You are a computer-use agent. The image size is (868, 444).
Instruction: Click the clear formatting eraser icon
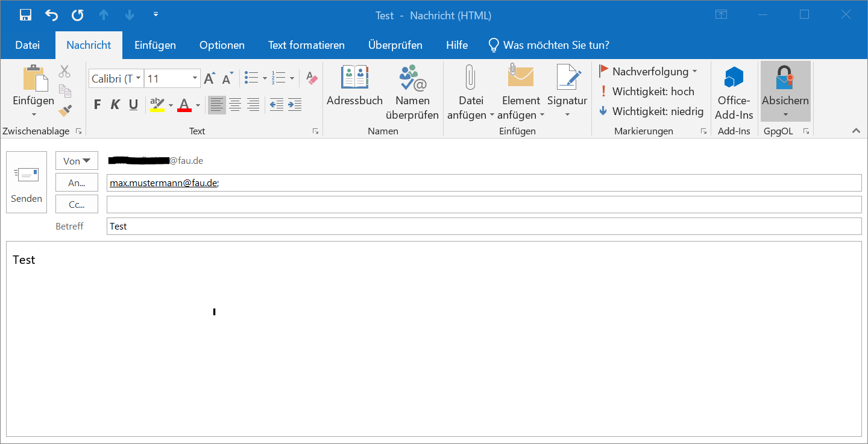click(x=312, y=78)
